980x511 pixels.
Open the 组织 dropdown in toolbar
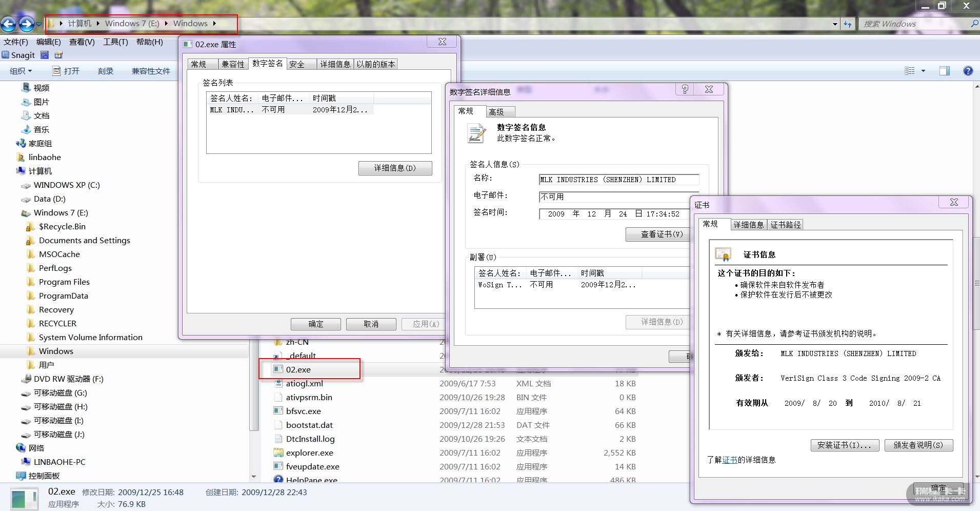coord(21,71)
